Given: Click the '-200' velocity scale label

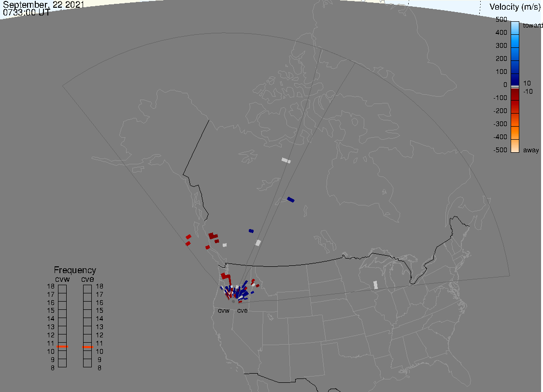Looking at the screenshot, I should point(500,111).
